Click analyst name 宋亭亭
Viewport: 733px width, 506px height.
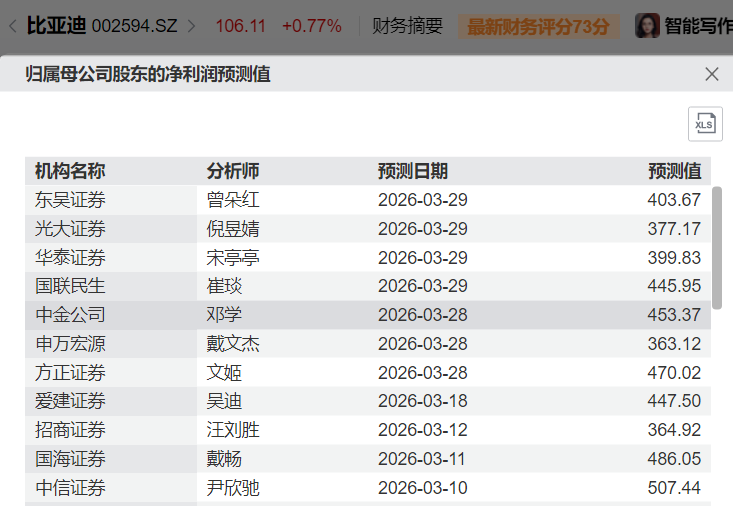click(x=233, y=258)
